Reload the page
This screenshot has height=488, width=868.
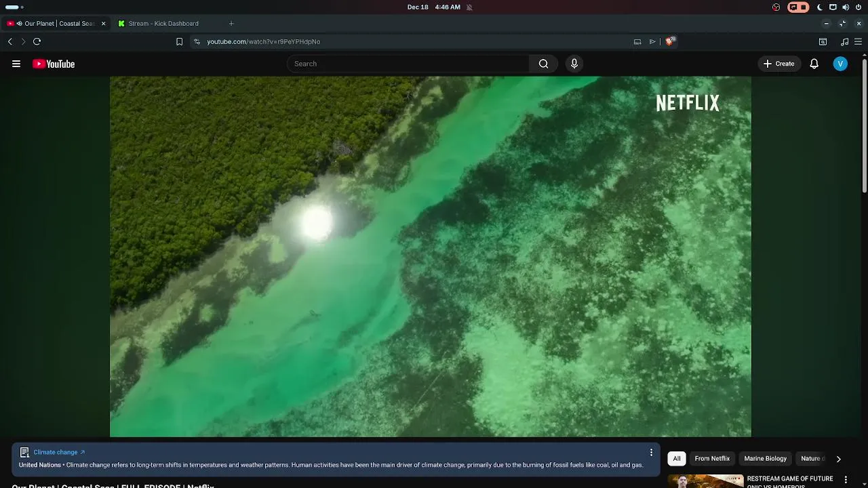37,41
